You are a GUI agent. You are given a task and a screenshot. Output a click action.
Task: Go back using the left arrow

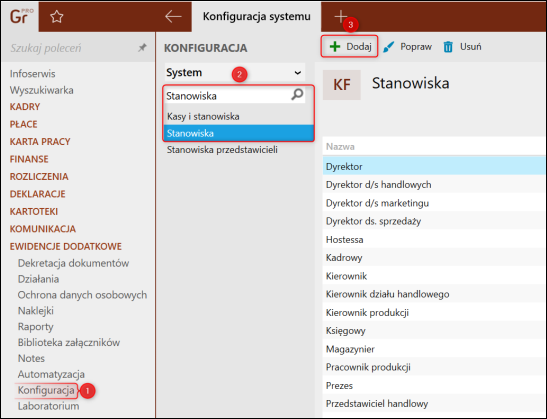(x=173, y=16)
